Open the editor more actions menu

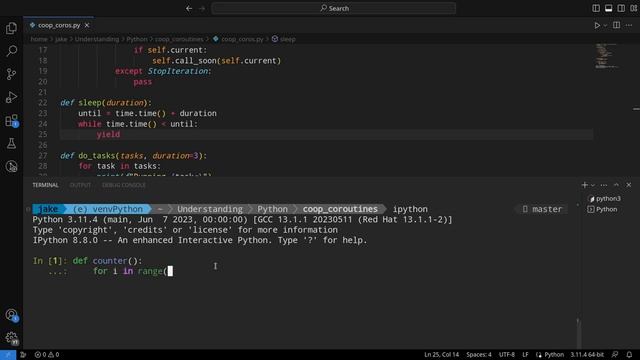point(629,25)
